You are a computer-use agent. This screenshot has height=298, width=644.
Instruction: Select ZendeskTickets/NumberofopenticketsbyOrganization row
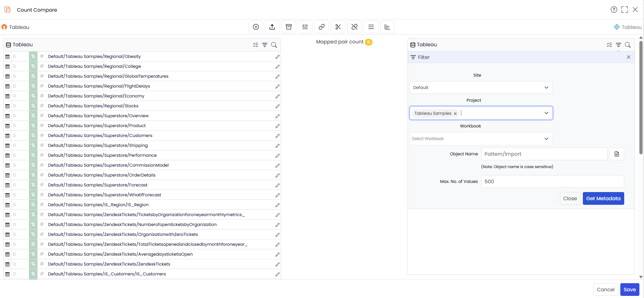coord(142,225)
